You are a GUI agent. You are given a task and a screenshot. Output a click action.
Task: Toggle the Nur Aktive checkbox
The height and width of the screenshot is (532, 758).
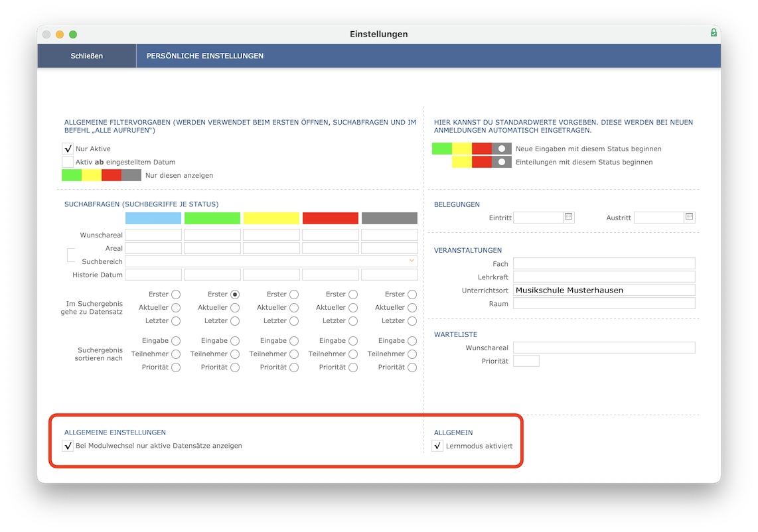pyautogui.click(x=68, y=149)
